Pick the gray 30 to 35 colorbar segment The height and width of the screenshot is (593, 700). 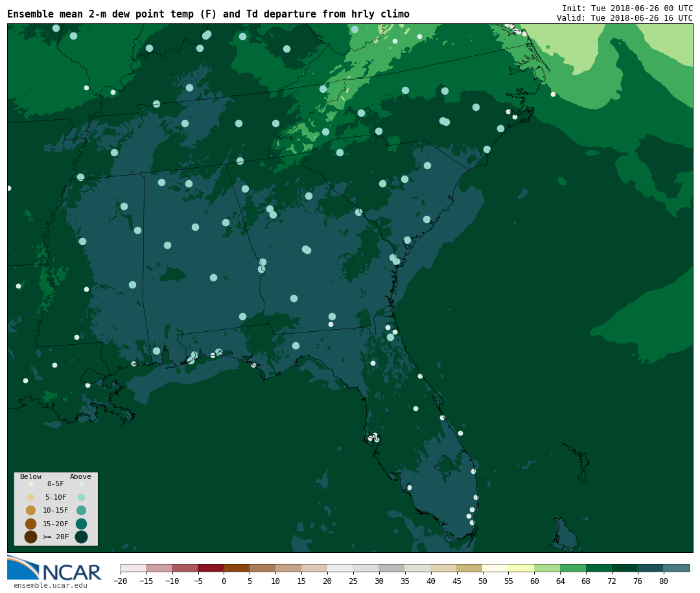pyautogui.click(x=392, y=568)
